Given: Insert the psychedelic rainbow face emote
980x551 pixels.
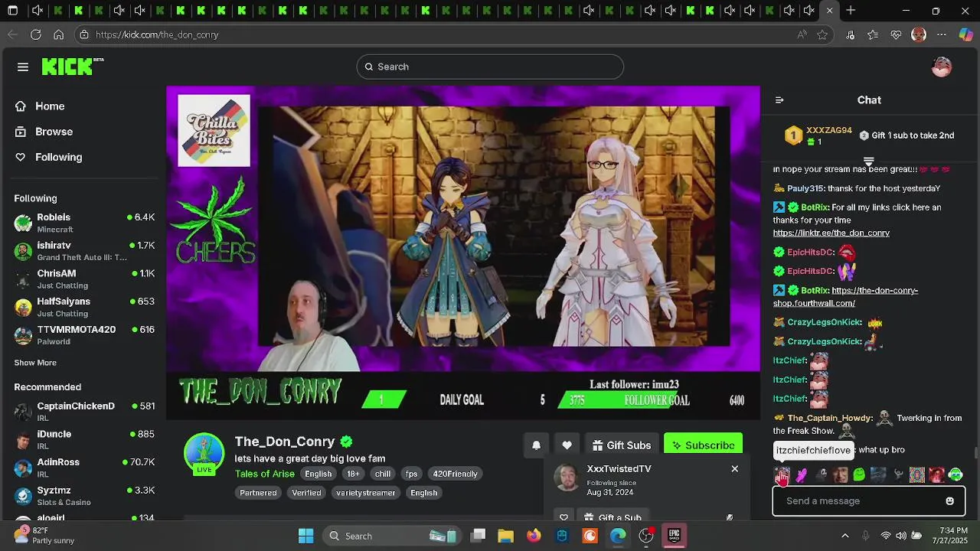Looking at the screenshot, I should [917, 475].
